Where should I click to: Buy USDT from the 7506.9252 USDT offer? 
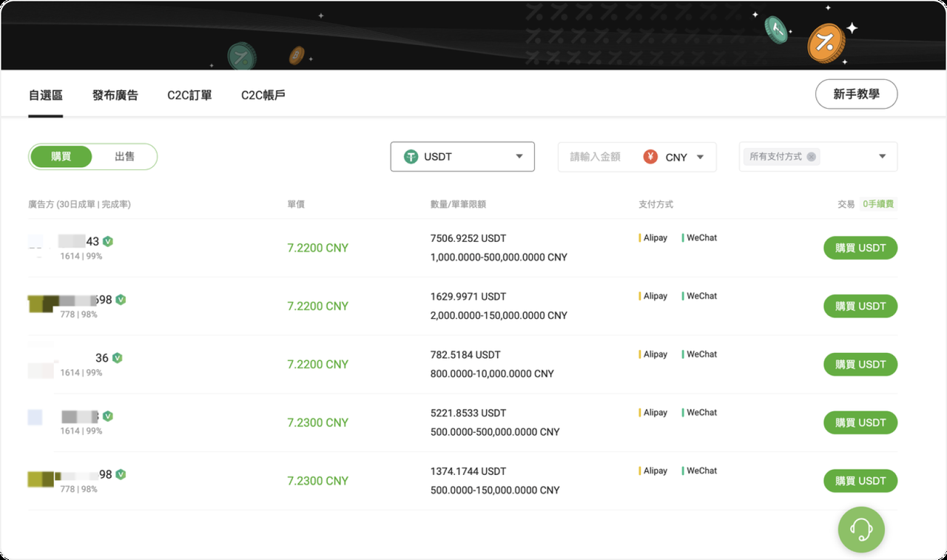[x=860, y=248]
